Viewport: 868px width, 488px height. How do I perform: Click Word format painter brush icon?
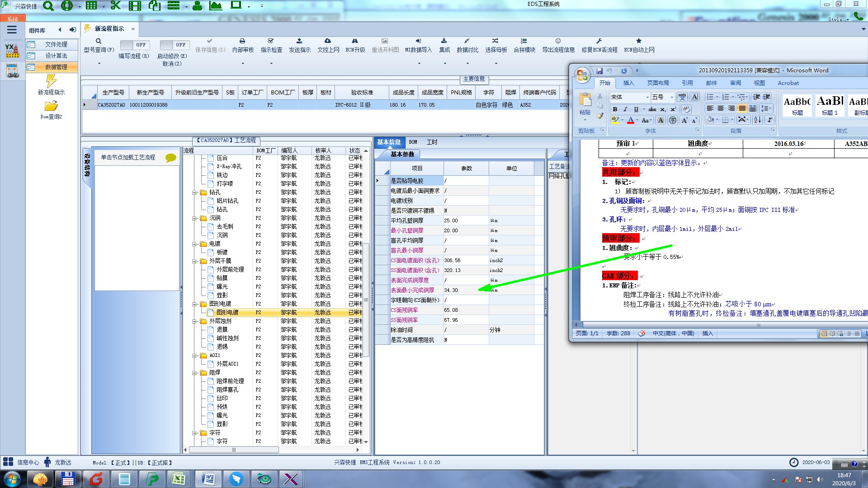tap(600, 116)
